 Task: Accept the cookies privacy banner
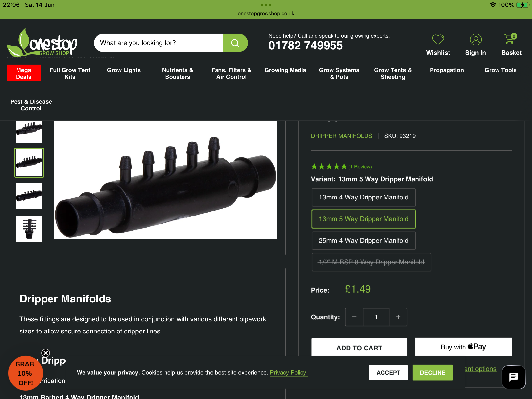(388, 372)
